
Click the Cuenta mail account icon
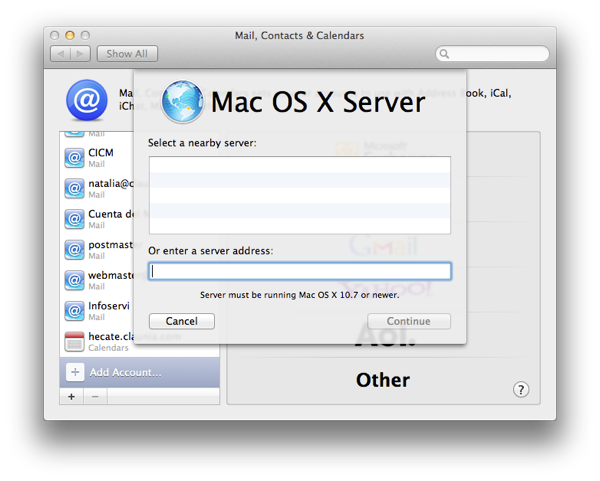[74, 219]
